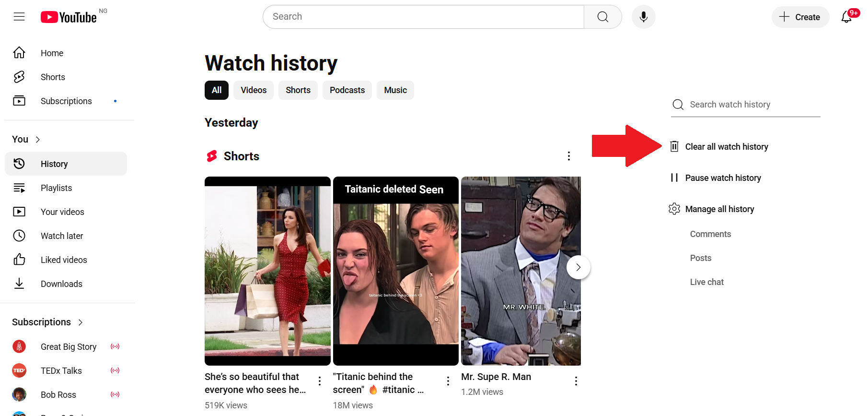Click the red Shorts logo beside shelf title
The height and width of the screenshot is (416, 868).
(212, 156)
